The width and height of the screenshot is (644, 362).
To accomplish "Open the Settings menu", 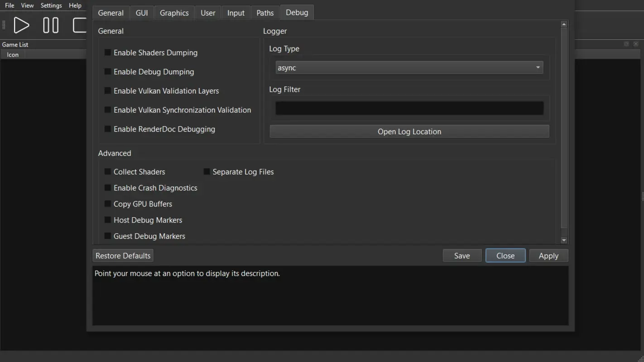I will (x=51, y=5).
